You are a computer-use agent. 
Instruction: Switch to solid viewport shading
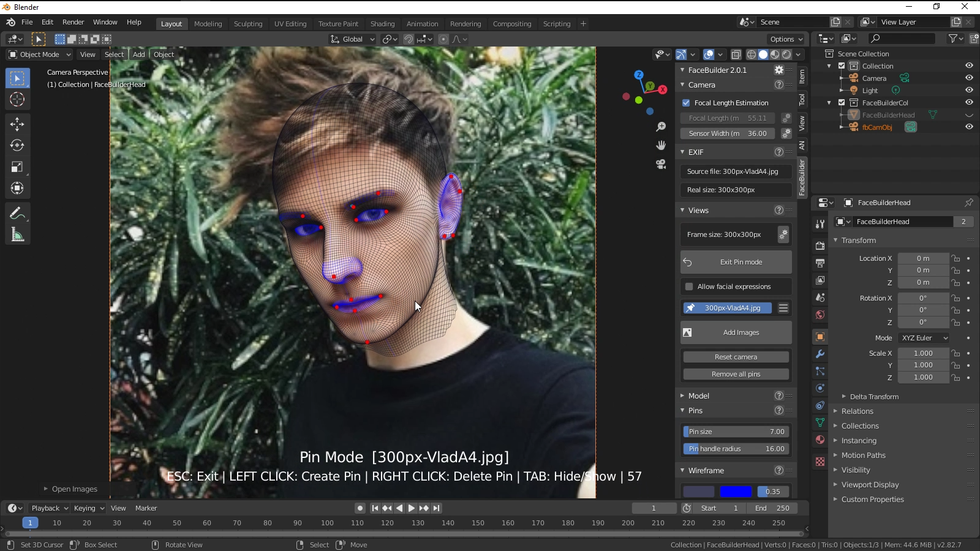tap(763, 54)
